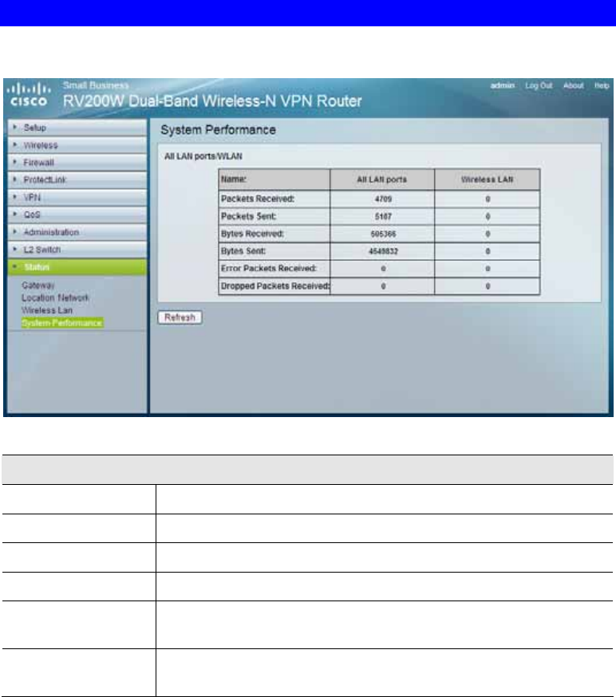Click the 5107 packets sent value
616x697 pixels.
pyautogui.click(x=383, y=216)
